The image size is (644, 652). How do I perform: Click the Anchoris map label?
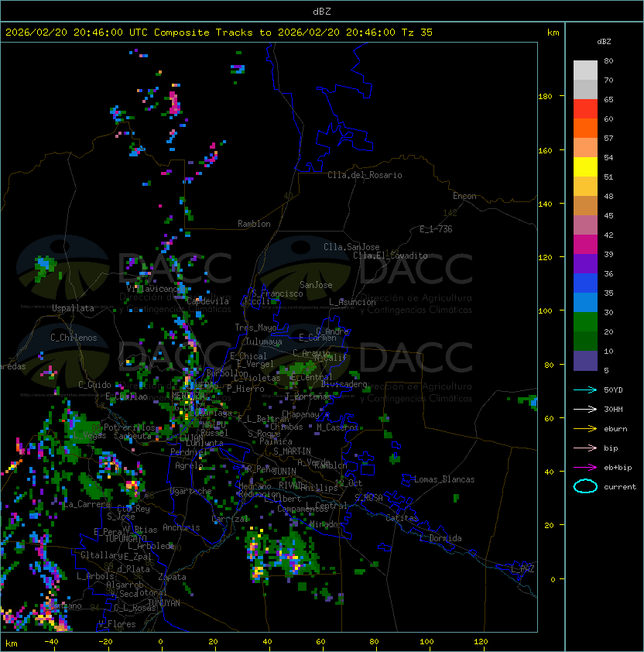181,527
